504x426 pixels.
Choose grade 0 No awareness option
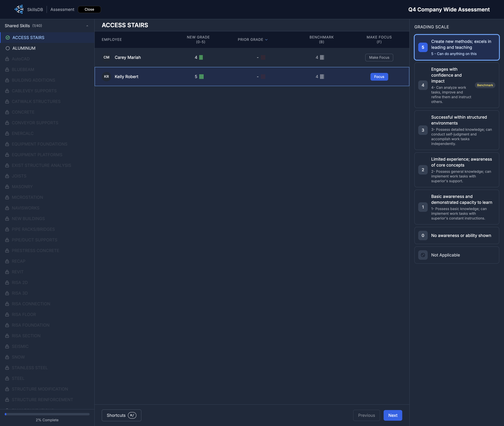point(456,235)
